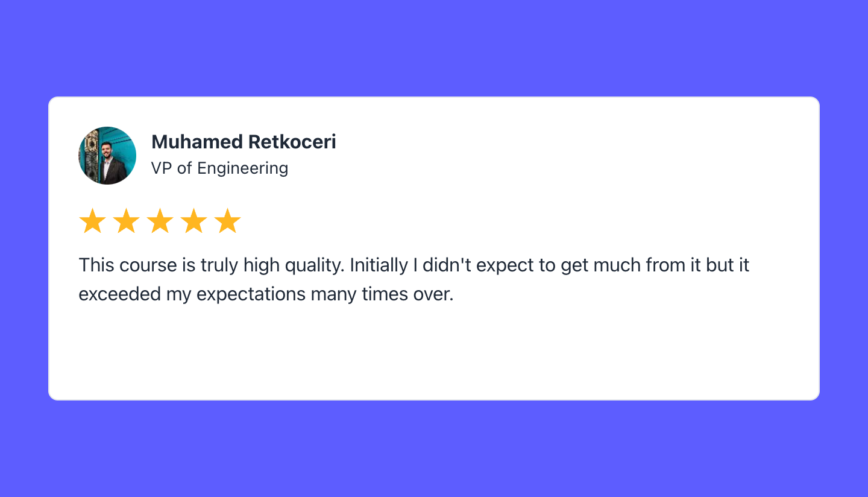The width and height of the screenshot is (868, 497).
Task: Click the second gold rating star
Action: click(x=127, y=221)
